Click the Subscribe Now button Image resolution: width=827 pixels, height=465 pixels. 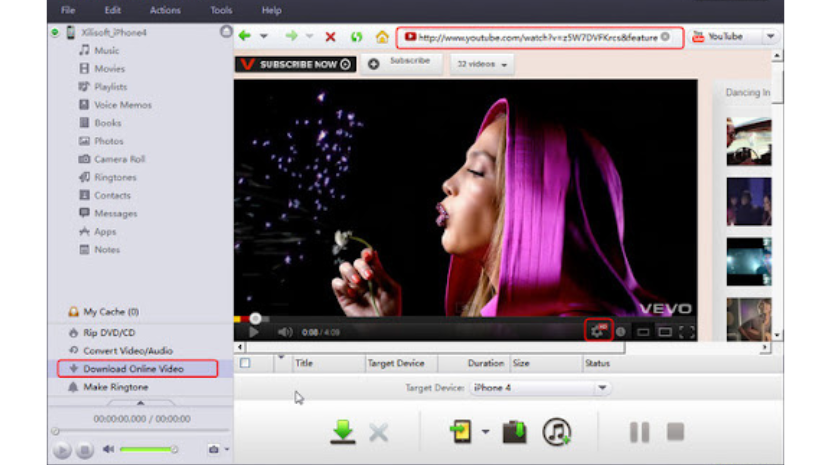pyautogui.click(x=296, y=64)
